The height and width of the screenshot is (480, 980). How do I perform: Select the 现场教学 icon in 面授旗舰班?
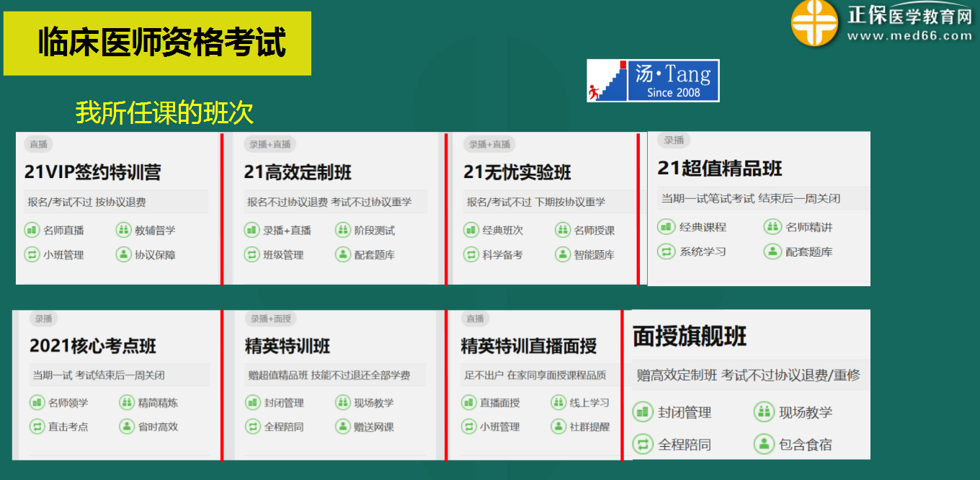764,412
